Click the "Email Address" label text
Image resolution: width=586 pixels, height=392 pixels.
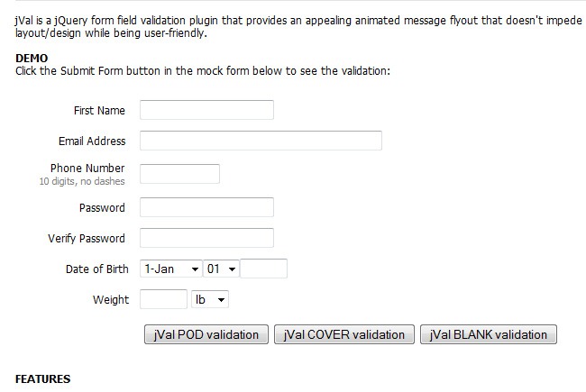[x=92, y=141]
